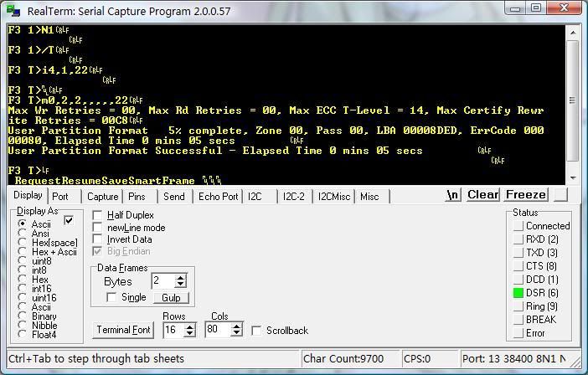Select Ansi display mode
Image resolution: width=588 pixels, height=375 pixels.
click(x=23, y=233)
